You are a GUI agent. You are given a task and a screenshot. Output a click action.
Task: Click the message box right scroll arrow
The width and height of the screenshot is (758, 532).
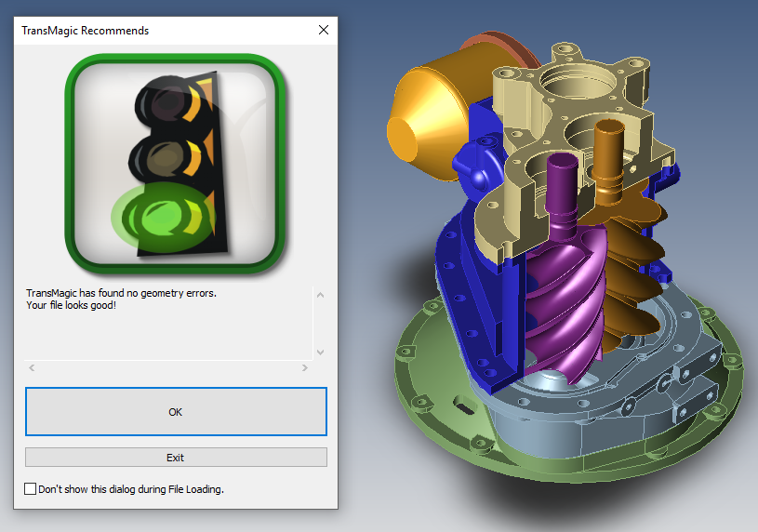point(304,368)
